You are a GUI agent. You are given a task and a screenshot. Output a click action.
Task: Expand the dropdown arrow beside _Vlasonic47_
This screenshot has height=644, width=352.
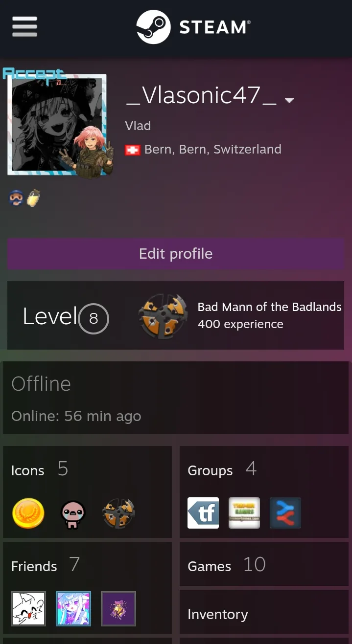point(289,100)
